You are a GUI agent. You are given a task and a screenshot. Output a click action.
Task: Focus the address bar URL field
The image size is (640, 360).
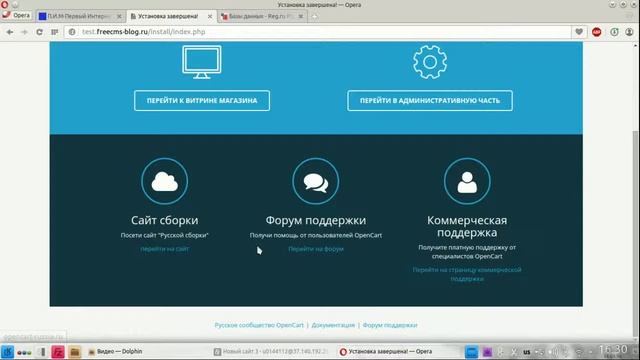coord(318,32)
